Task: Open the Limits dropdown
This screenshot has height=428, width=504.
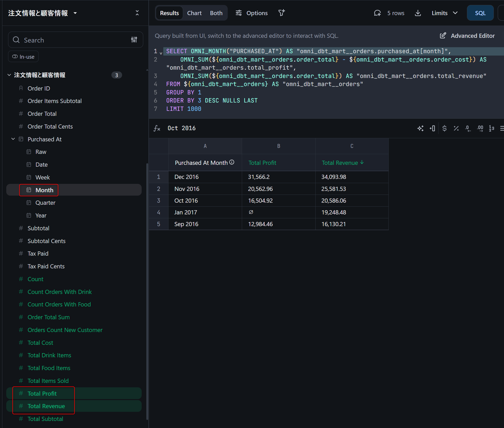Action: 445,13
